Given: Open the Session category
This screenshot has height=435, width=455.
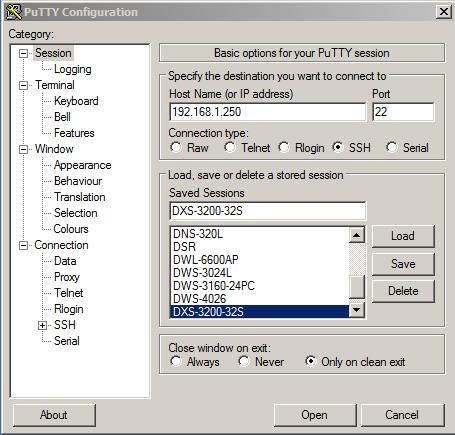Looking at the screenshot, I should click(53, 53).
